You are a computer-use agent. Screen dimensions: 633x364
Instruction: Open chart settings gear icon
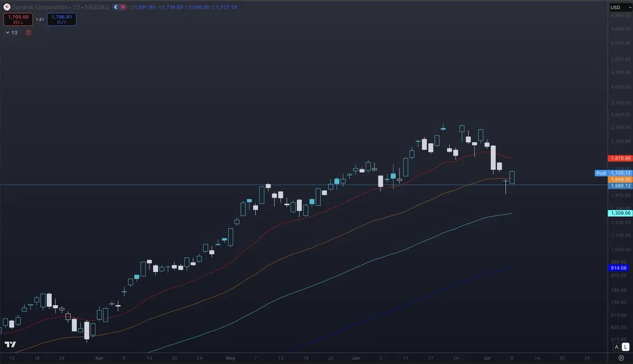click(620, 358)
